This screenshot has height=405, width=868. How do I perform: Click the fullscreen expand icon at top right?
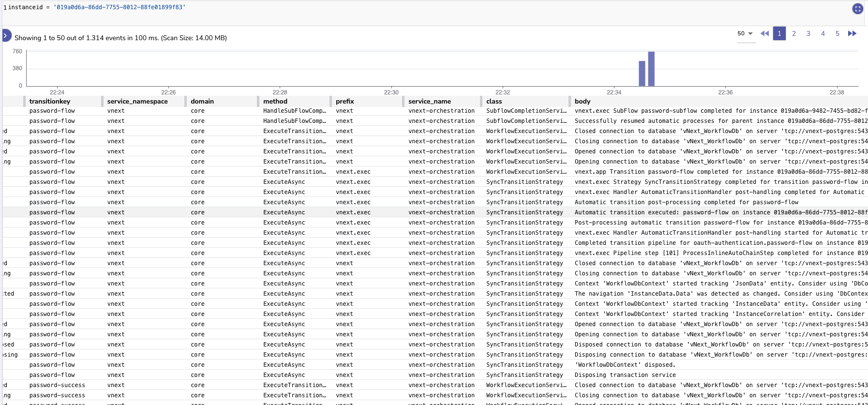tap(857, 9)
